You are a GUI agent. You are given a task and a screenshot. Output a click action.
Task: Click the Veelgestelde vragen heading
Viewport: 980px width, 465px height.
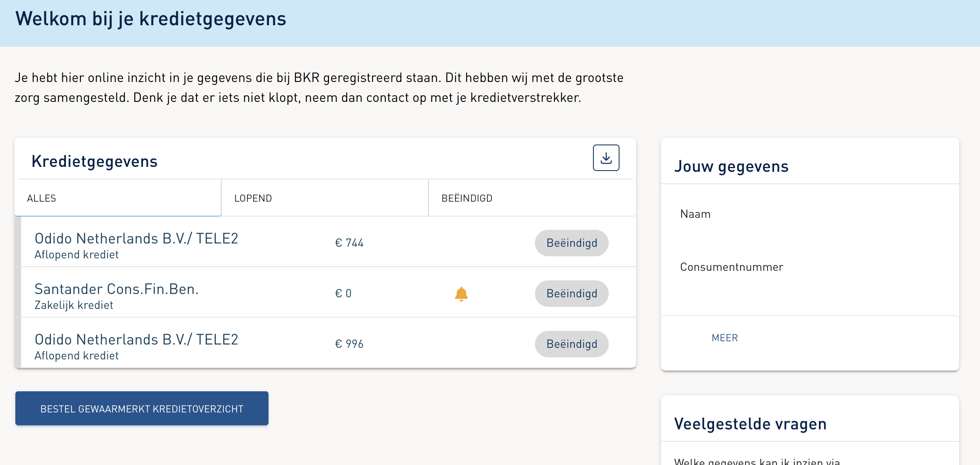(x=750, y=424)
